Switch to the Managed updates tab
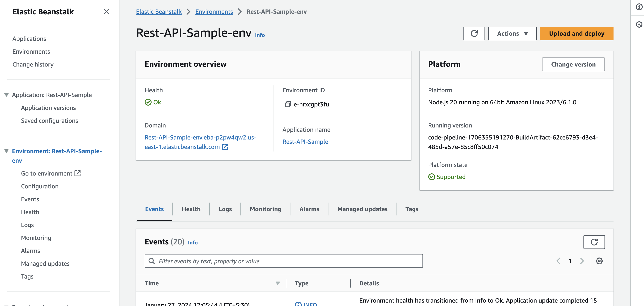Viewport: 644px width, 306px height. 362,209
